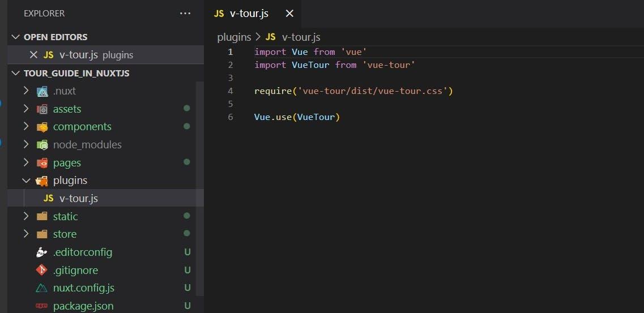Screen dimensions: 644x313
Task: Close the v-tour.js editor tab
Action: (x=289, y=14)
